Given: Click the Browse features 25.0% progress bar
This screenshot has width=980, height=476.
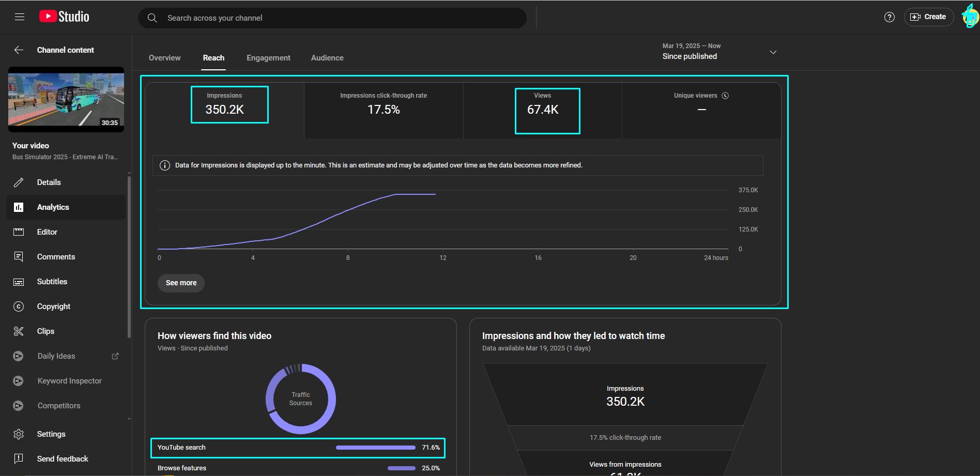Looking at the screenshot, I should (x=402, y=468).
